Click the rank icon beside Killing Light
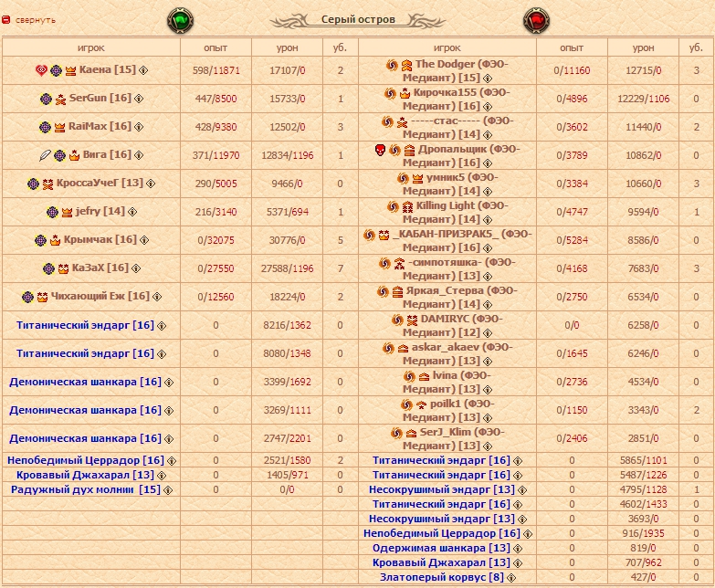This screenshot has width=715, height=588. click(x=407, y=206)
